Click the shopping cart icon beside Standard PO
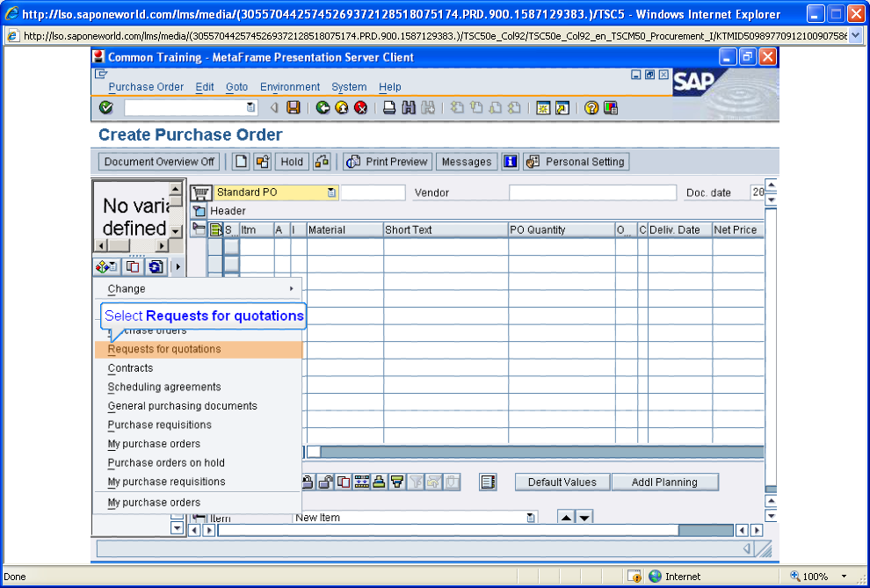The image size is (870, 588). click(201, 192)
